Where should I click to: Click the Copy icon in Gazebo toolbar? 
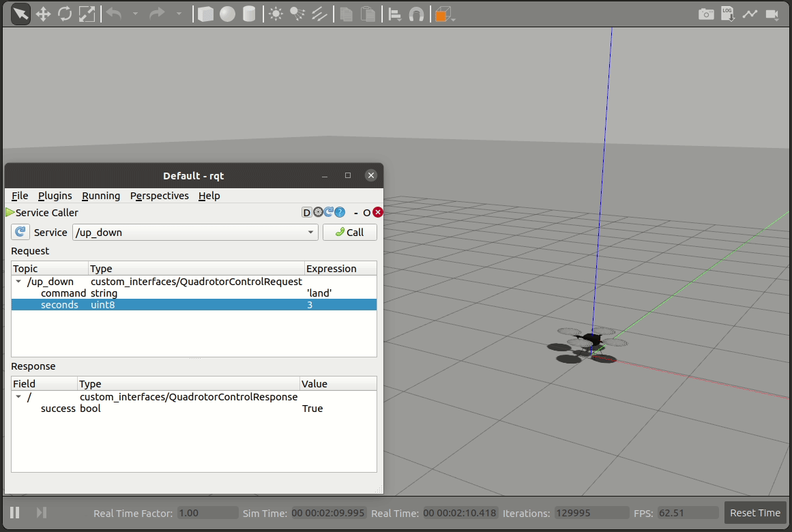[347, 14]
